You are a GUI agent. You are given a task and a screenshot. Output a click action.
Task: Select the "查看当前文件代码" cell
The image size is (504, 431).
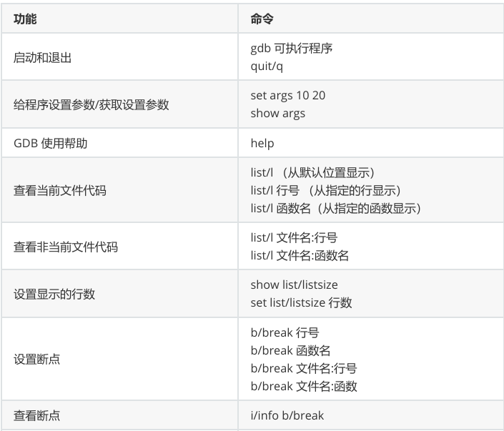point(61,191)
